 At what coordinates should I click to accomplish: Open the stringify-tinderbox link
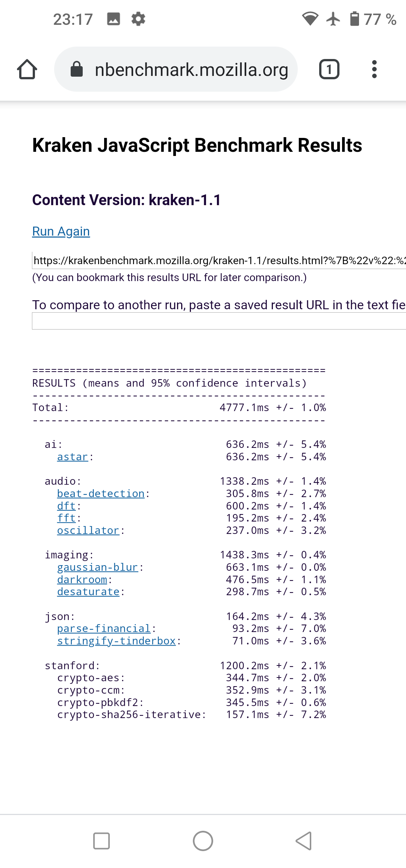pyautogui.click(x=116, y=641)
